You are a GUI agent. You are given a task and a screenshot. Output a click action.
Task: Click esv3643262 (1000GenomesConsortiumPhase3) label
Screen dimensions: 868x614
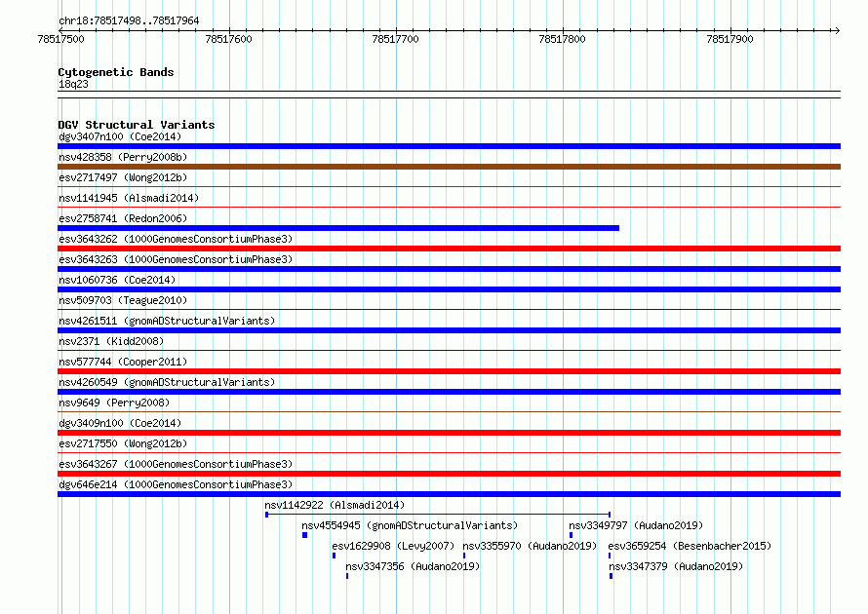(x=176, y=239)
